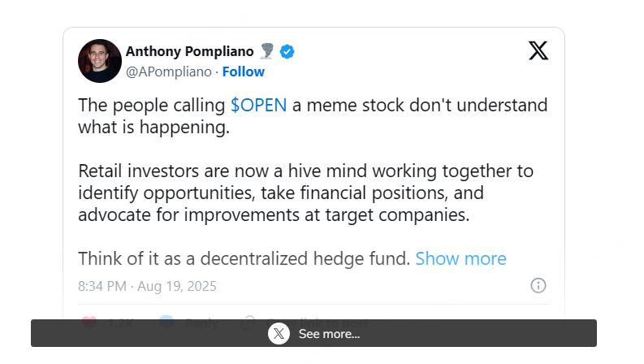The height and width of the screenshot is (364, 644).
Task: Click the Copy link to post text
Action: [325, 323]
